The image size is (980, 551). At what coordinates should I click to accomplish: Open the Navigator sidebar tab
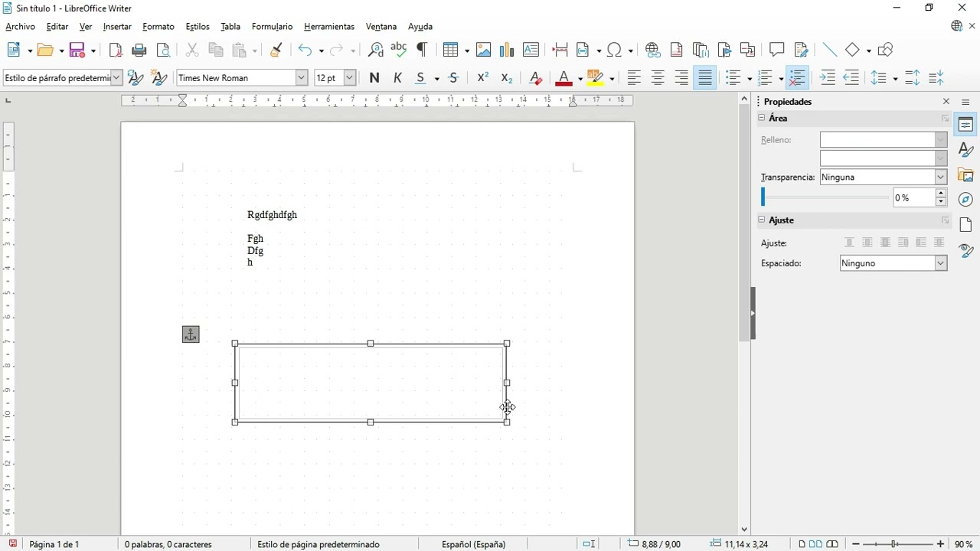966,200
